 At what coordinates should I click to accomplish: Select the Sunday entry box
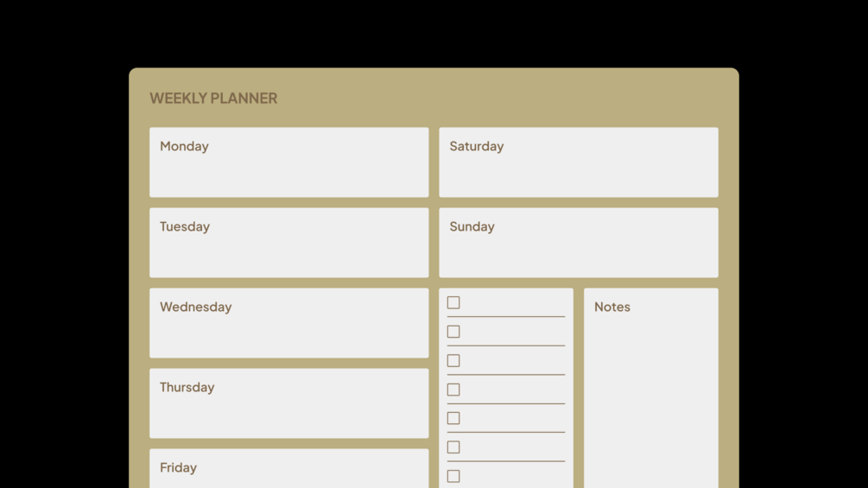pos(578,253)
